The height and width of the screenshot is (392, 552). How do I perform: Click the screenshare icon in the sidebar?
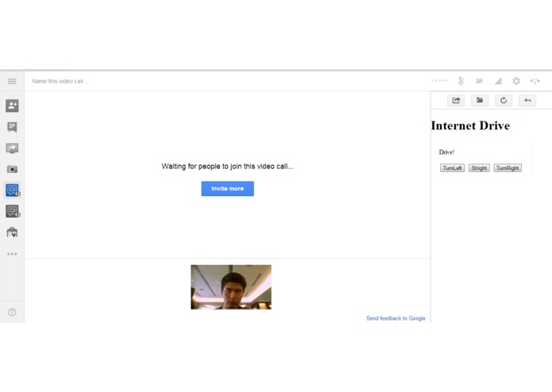click(x=12, y=148)
